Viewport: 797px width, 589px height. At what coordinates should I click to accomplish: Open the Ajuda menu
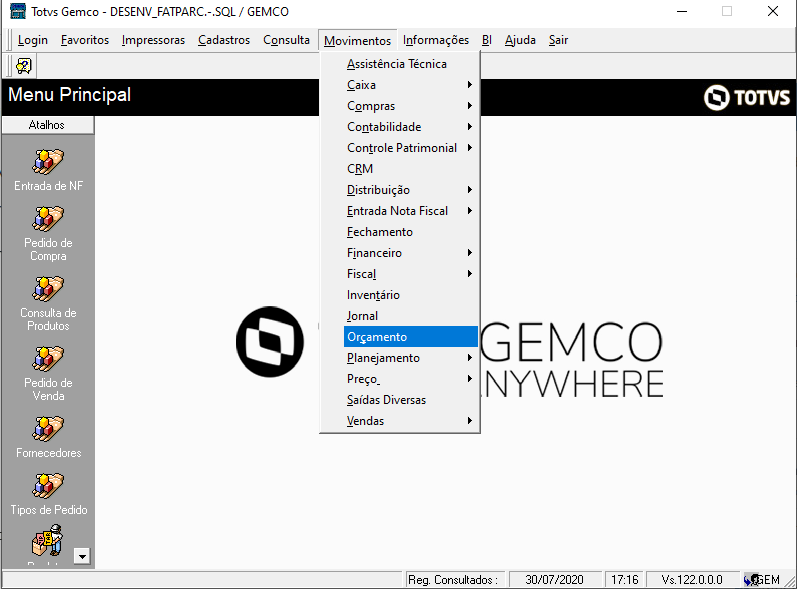520,40
